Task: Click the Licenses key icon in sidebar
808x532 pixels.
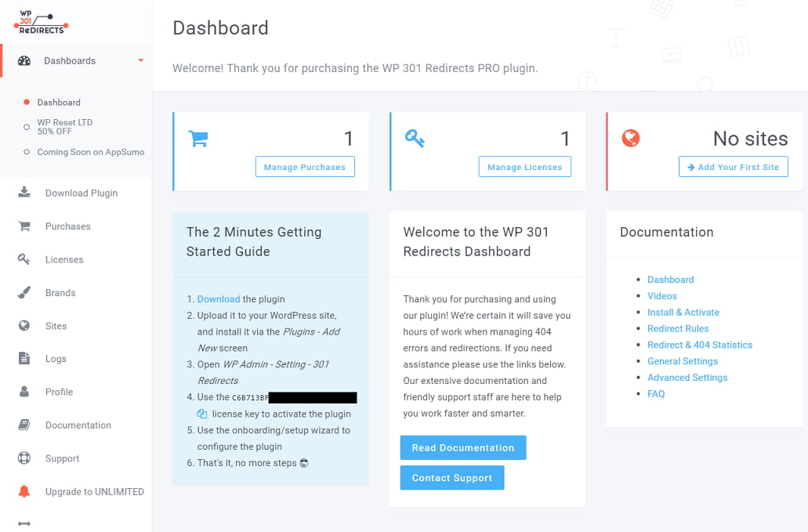Action: 24,259
